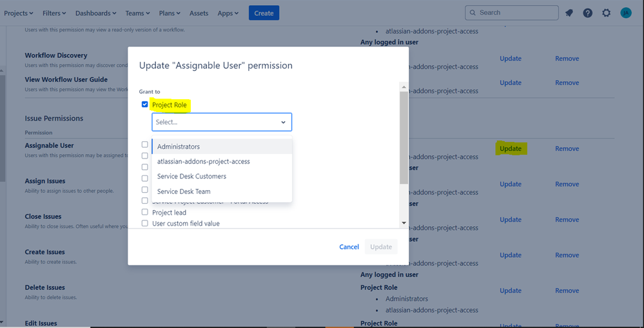The width and height of the screenshot is (644, 328).
Task: Click Remove link for Delete Issues
Action: tap(567, 290)
